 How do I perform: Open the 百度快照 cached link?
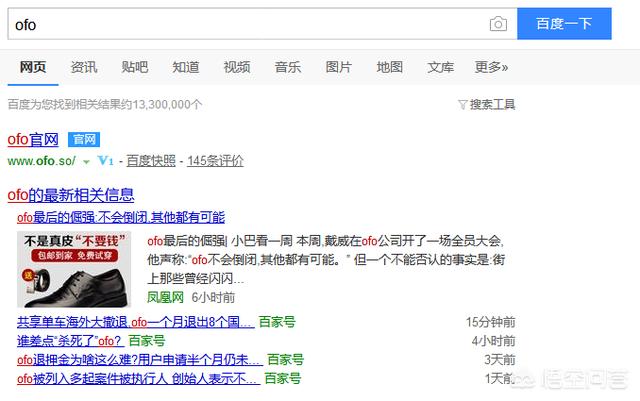151,161
